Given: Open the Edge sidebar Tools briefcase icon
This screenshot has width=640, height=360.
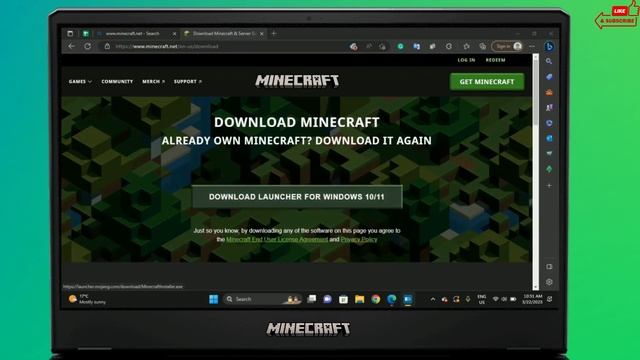Looking at the screenshot, I should [x=549, y=92].
